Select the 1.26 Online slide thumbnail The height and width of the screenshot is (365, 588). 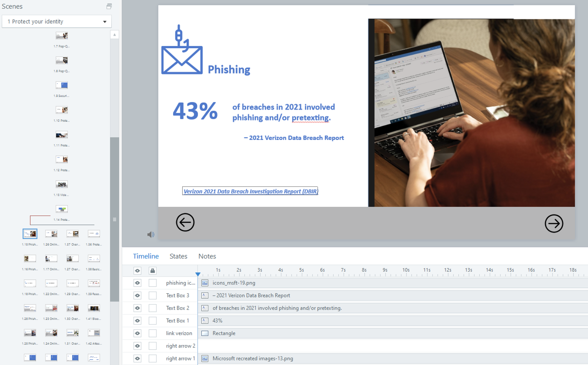[51, 234]
